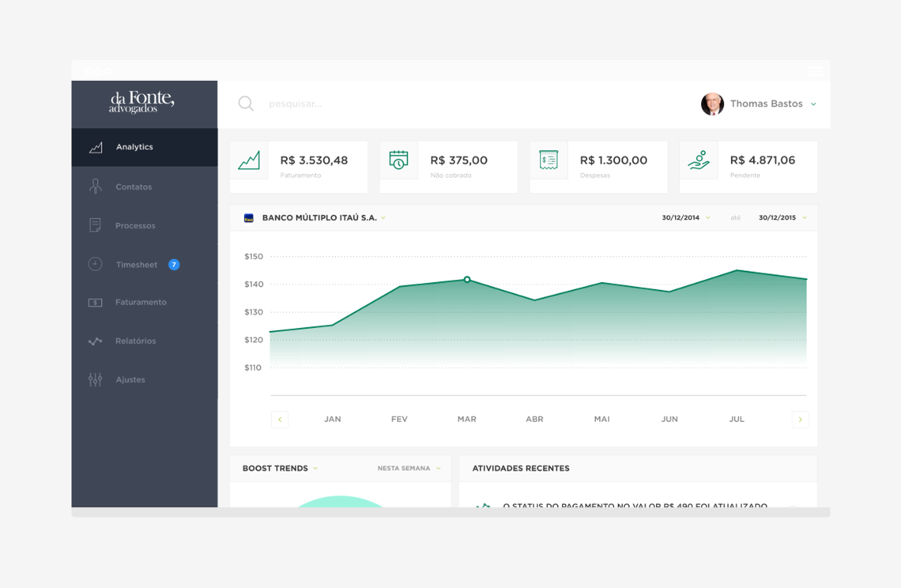Screen dimensions: 901x588
Task: Open the Nesta Semana period dropdown
Action: coord(409,469)
